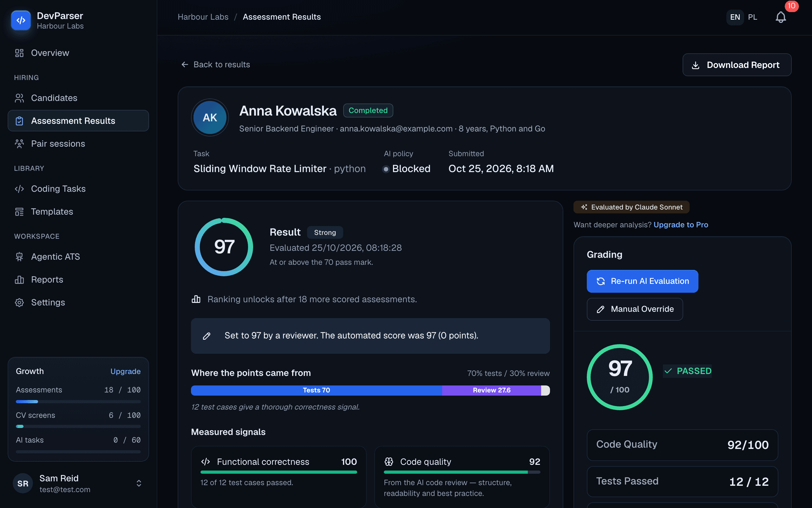This screenshot has height=508, width=812.
Task: Click the Code Quality 92/100 row
Action: tap(682, 445)
